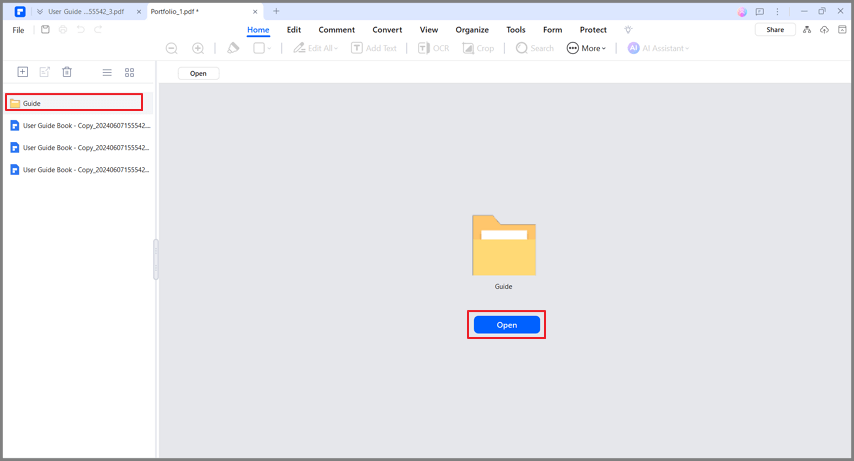Click the cloud upload icon
The height and width of the screenshot is (461, 854).
coord(825,29)
